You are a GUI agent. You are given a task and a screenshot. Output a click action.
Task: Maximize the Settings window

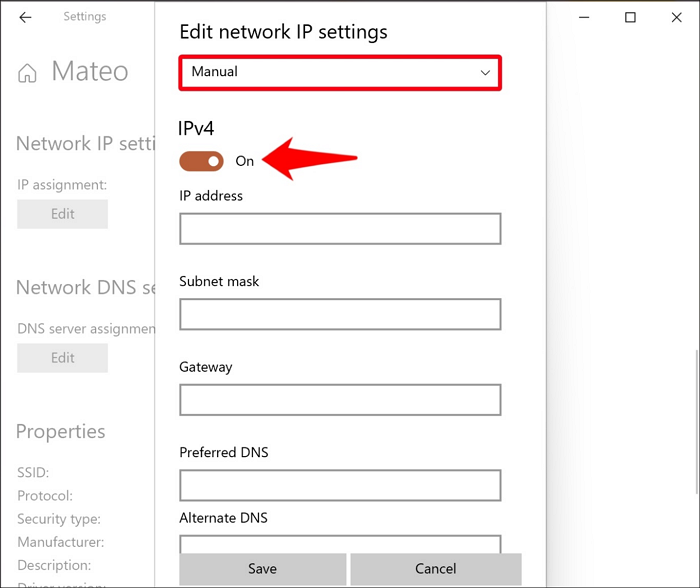(630, 17)
